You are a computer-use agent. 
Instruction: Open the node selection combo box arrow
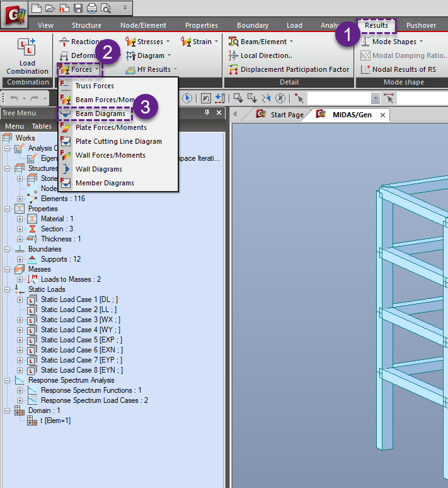tap(376, 98)
